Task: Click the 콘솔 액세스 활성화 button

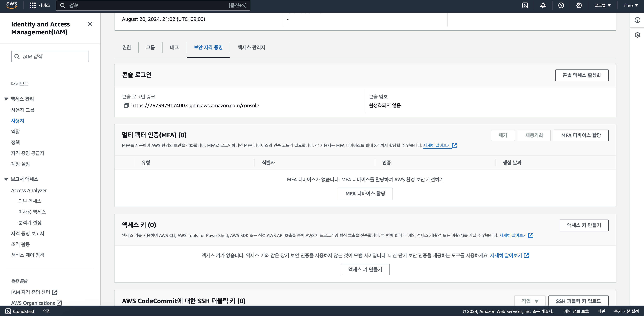Action: point(582,75)
